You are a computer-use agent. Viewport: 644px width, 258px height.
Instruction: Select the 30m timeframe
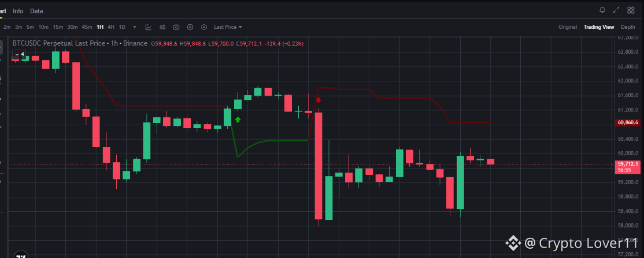point(72,27)
